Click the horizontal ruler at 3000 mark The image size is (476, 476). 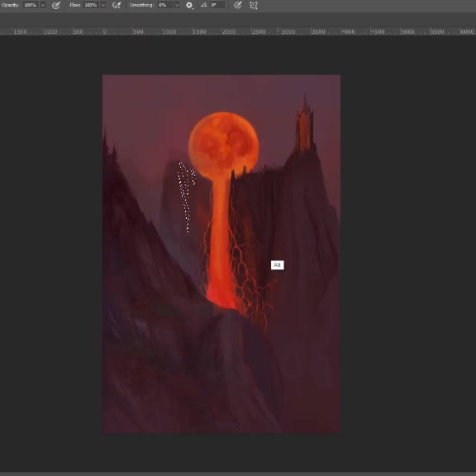click(288, 31)
